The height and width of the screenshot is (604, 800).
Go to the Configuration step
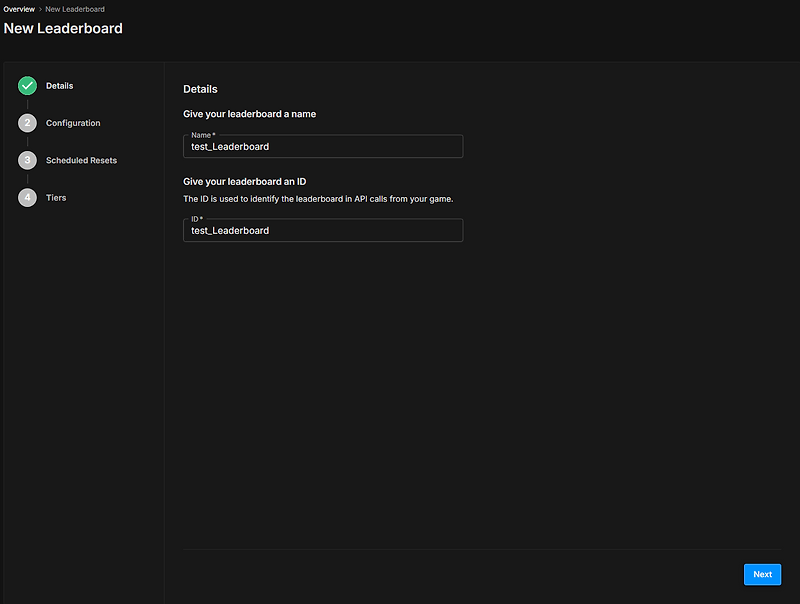coord(73,123)
